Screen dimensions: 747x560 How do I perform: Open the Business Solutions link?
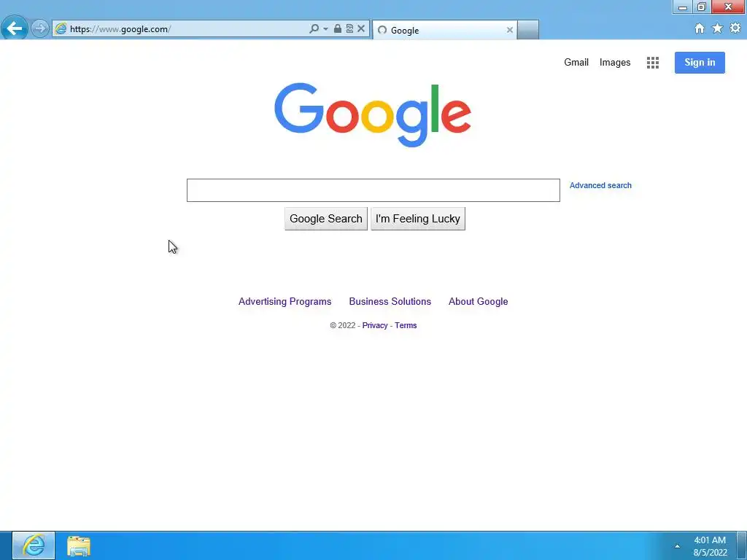[x=390, y=301]
